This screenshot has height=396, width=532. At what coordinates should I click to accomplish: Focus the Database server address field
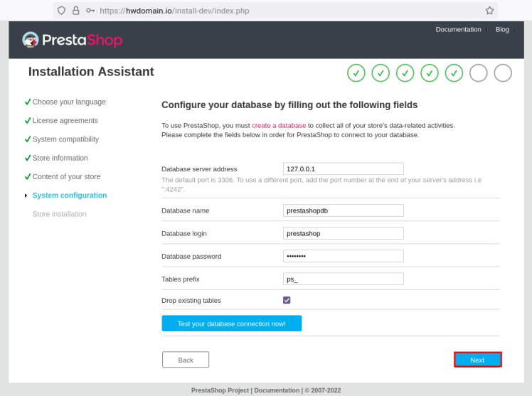click(343, 168)
